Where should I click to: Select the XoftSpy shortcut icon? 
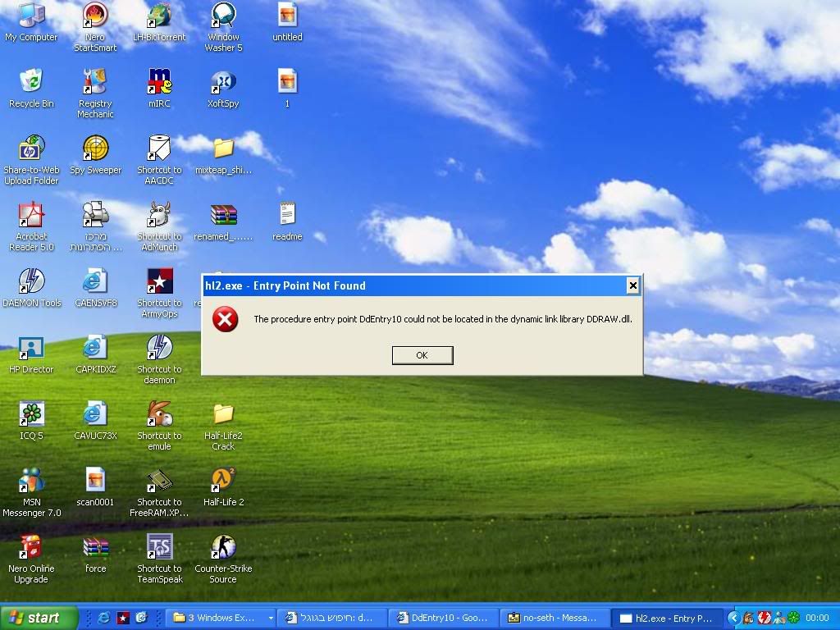coord(223,89)
